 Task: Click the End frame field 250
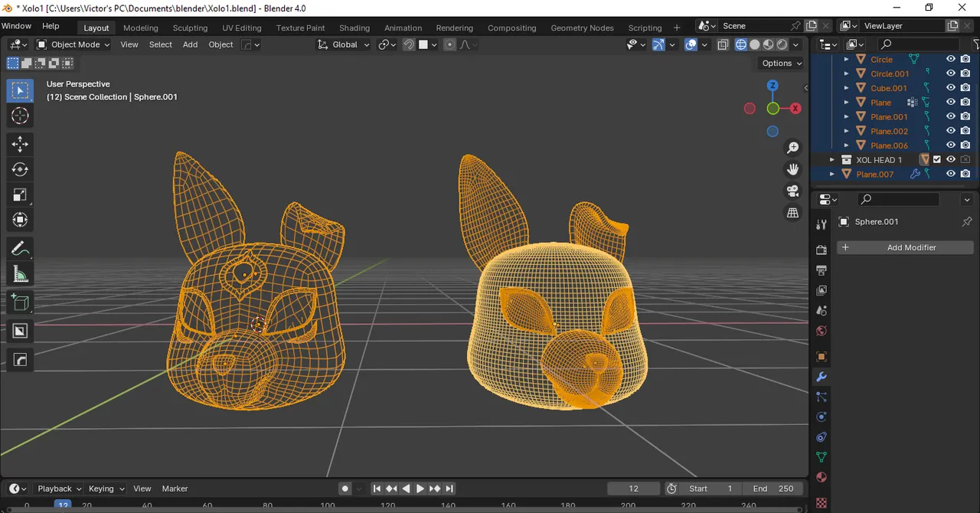coord(773,488)
